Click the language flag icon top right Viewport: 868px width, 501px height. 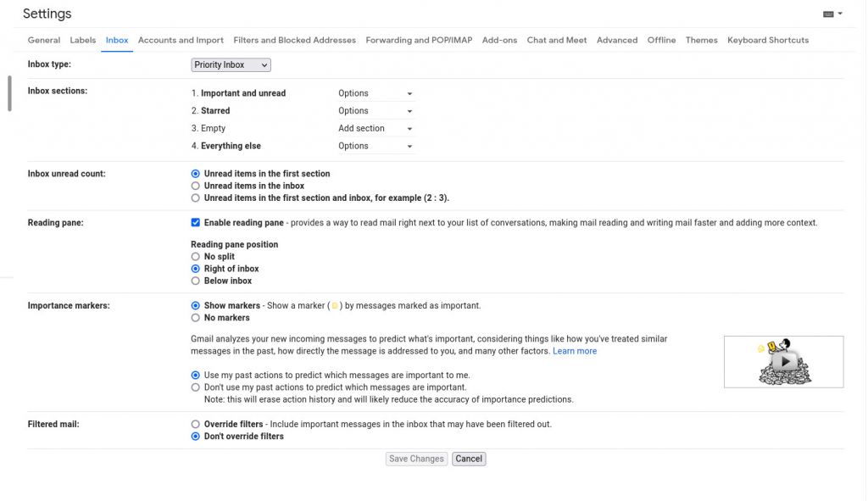point(829,14)
